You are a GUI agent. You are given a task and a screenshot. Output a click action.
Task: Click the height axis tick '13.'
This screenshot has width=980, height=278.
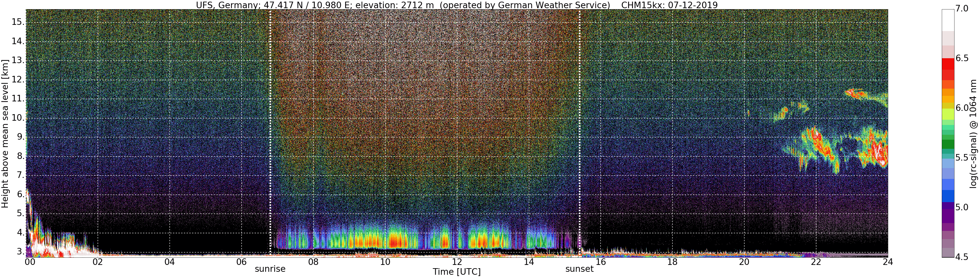18,60
